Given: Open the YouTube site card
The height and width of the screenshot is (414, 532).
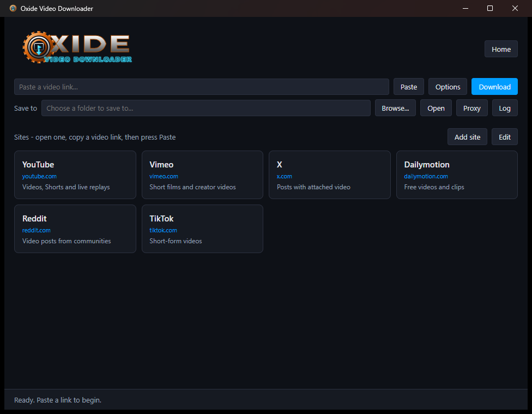Looking at the screenshot, I should (x=75, y=175).
